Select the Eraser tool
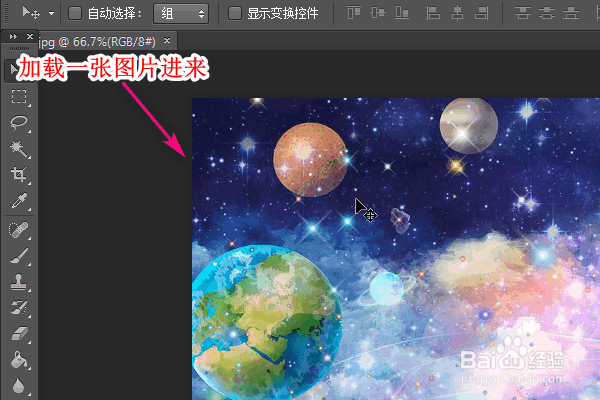 click(19, 334)
